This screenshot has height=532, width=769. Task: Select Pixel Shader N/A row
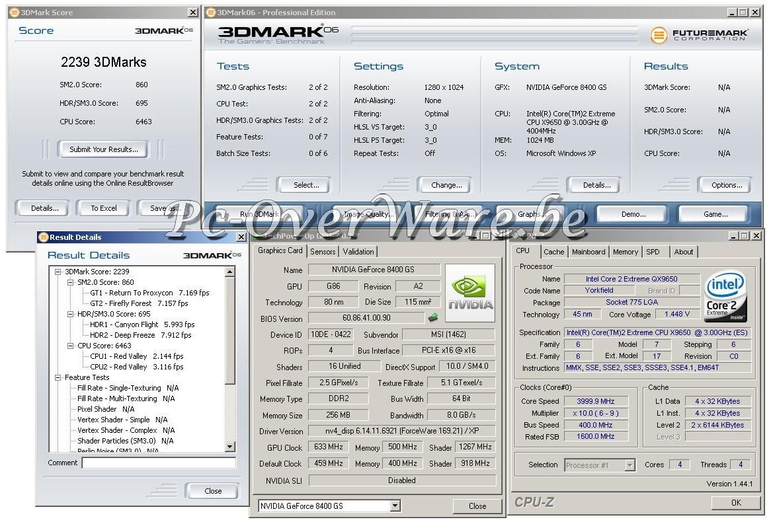click(x=106, y=409)
